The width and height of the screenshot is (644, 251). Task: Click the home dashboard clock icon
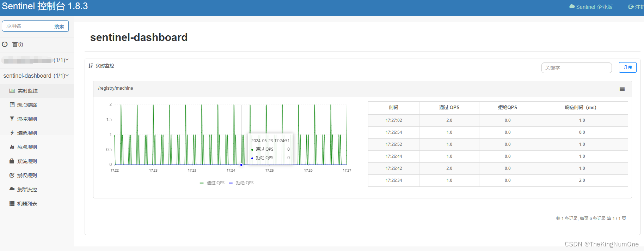coord(5,44)
